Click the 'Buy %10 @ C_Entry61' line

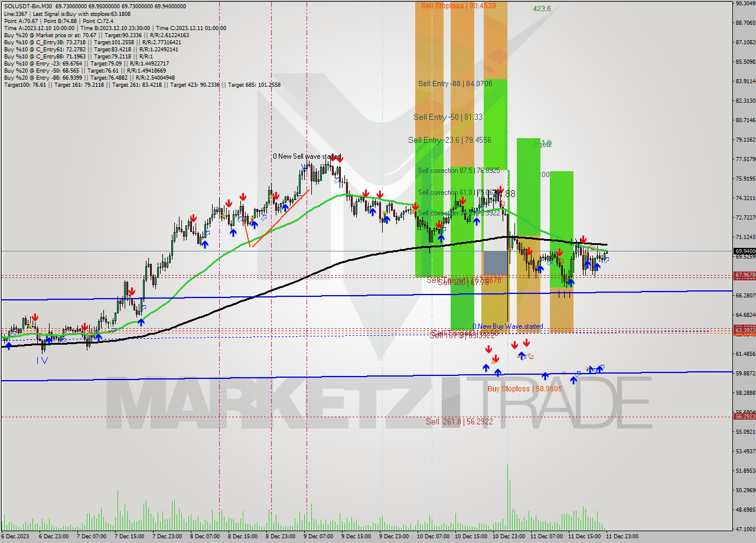(x=92, y=49)
